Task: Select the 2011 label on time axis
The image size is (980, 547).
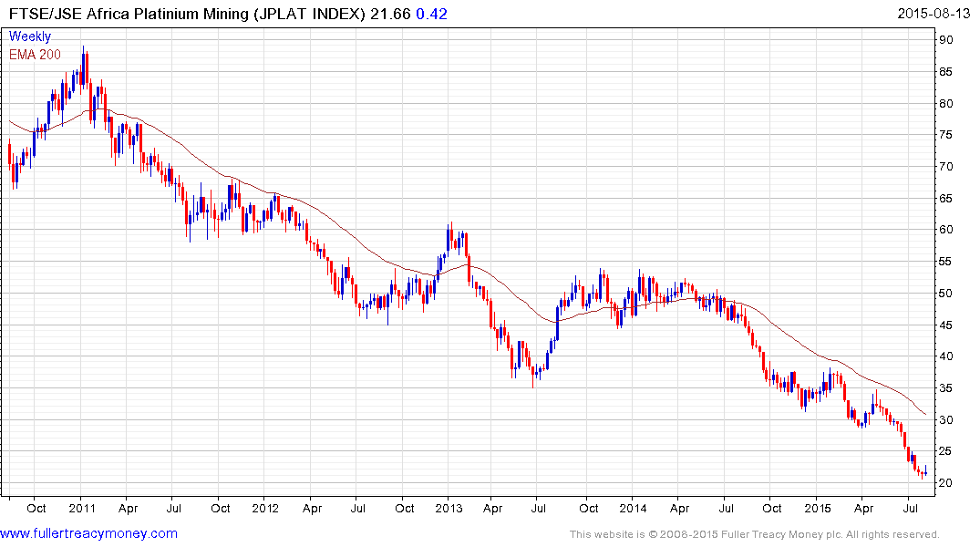Action: coord(82,508)
